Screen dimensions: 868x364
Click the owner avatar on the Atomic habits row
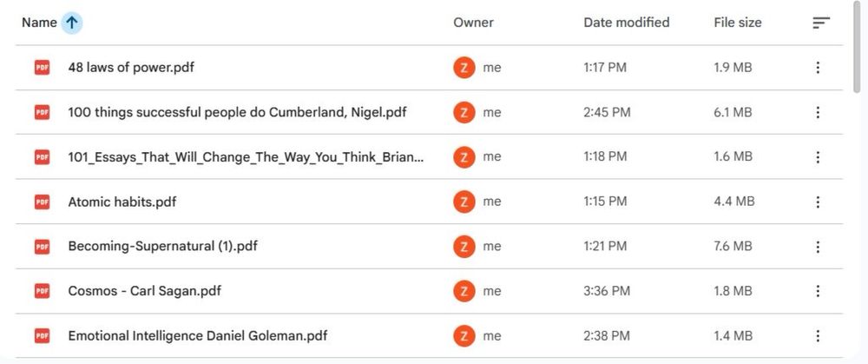click(x=464, y=202)
